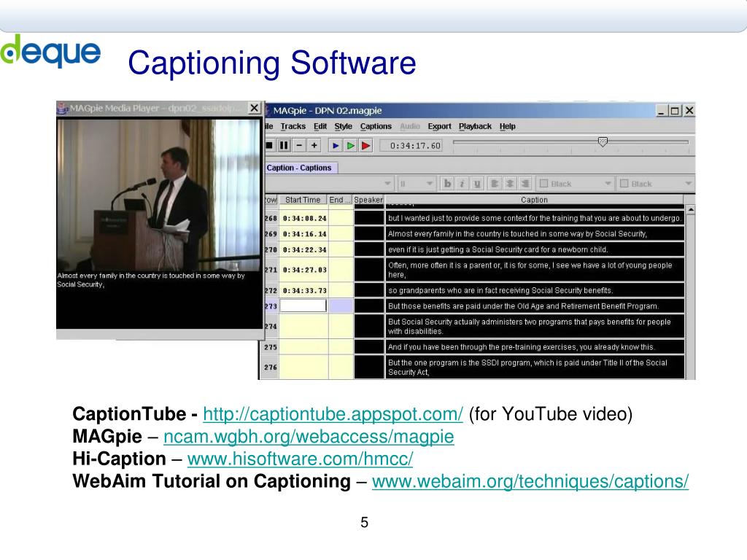This screenshot has width=747, height=560.
Task: Click the playback position slider thumb
Action: (x=603, y=142)
